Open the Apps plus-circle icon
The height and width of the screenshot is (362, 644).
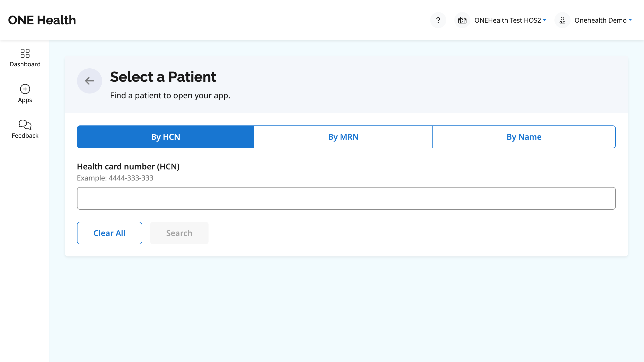25,89
